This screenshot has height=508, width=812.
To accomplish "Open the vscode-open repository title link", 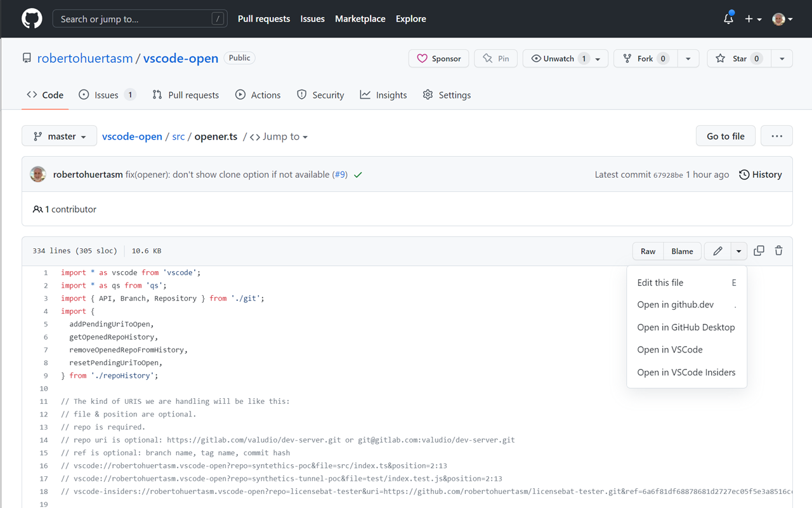I will [181, 58].
